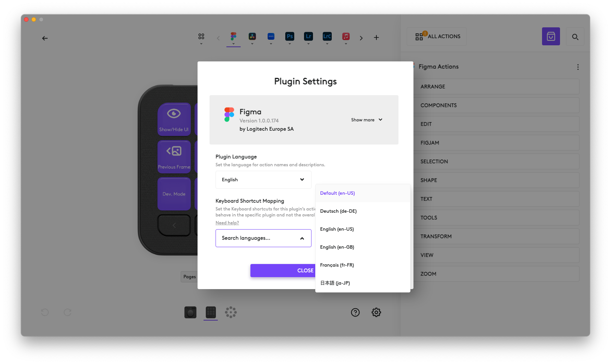The image size is (611, 364).
Task: Open the Zoom app profile icon
Action: (x=271, y=36)
